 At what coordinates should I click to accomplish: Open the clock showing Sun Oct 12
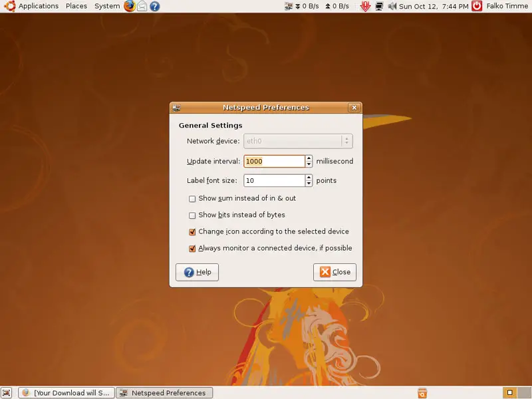[434, 6]
